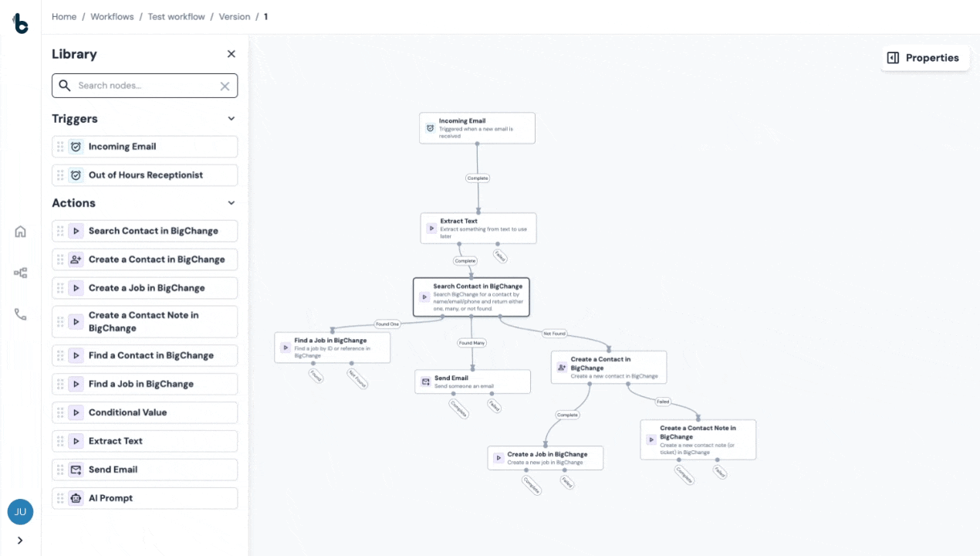The image size is (980, 556).
Task: Go to Workflows in the breadcrumb
Action: [112, 17]
